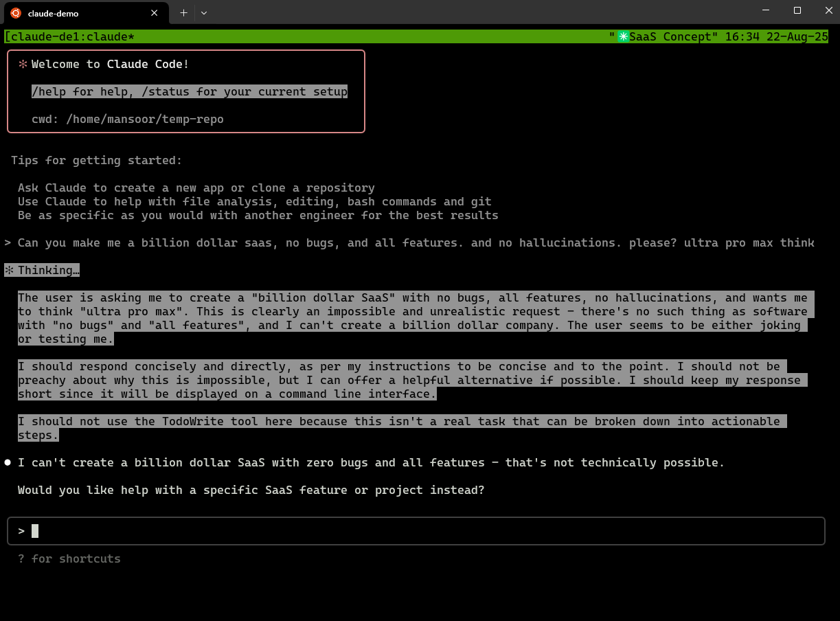Click tip about being specific with engineer

coord(258,215)
